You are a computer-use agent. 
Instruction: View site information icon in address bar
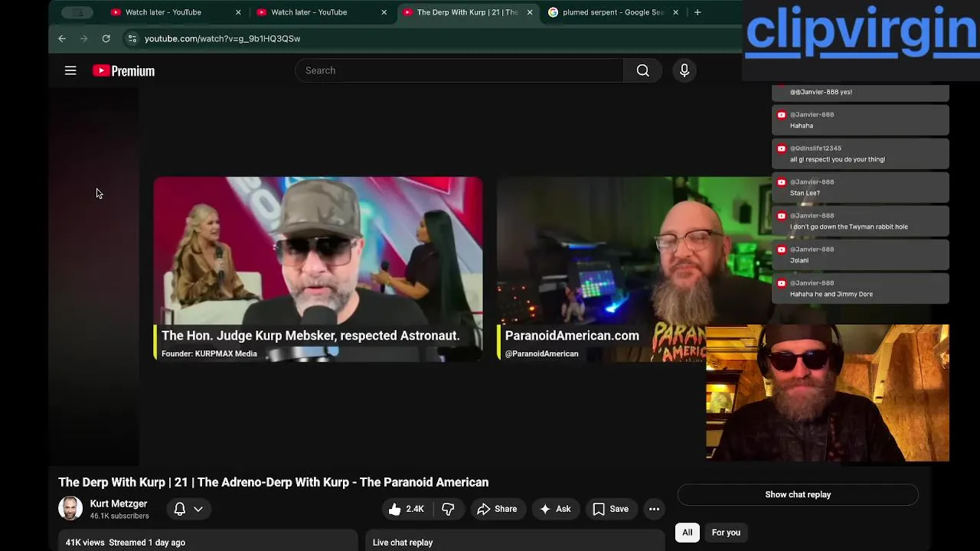point(132,38)
